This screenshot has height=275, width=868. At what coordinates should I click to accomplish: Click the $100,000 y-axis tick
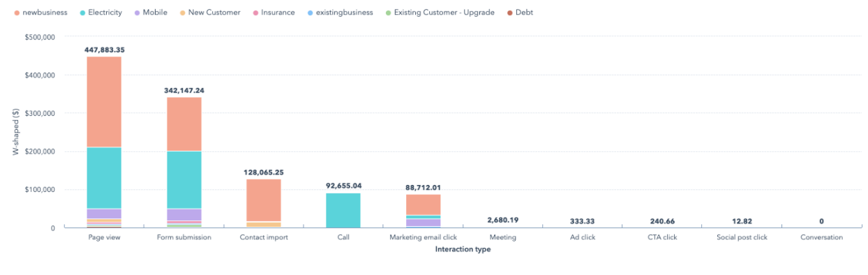pyautogui.click(x=39, y=190)
